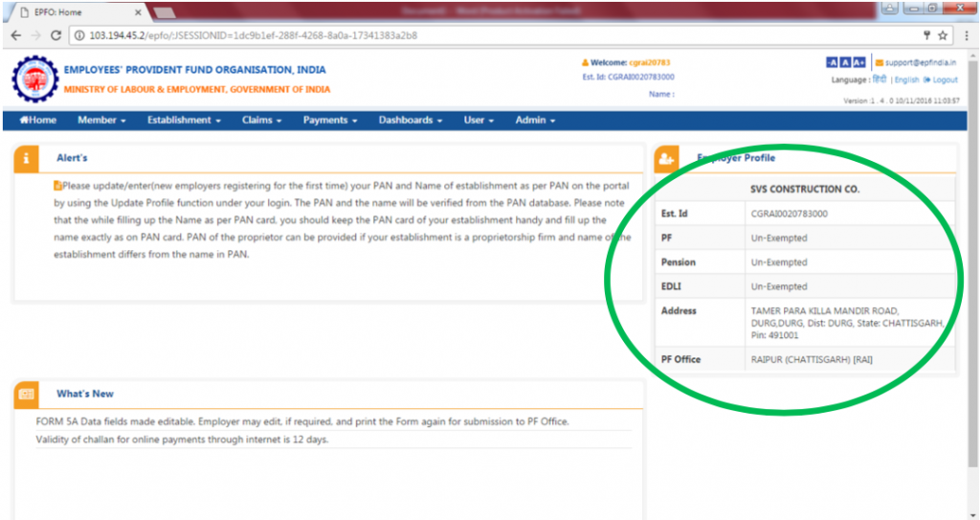Go to Home in the navigation bar
The height and width of the screenshot is (520, 980).
click(x=38, y=121)
